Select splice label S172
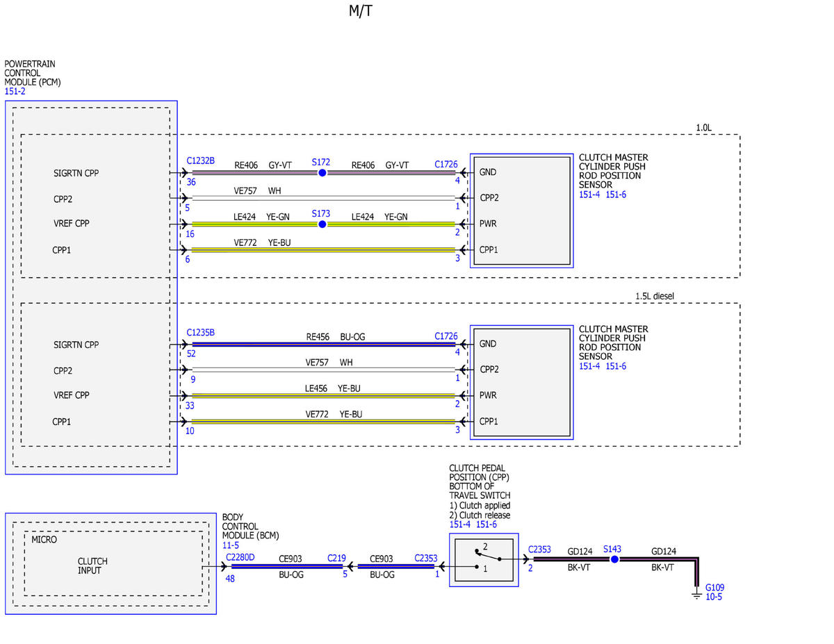Image resolution: width=834 pixels, height=644 pixels. pos(321,162)
